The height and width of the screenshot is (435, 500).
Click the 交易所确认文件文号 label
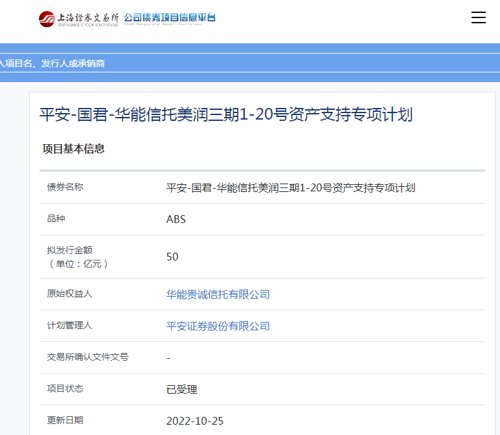coord(88,357)
